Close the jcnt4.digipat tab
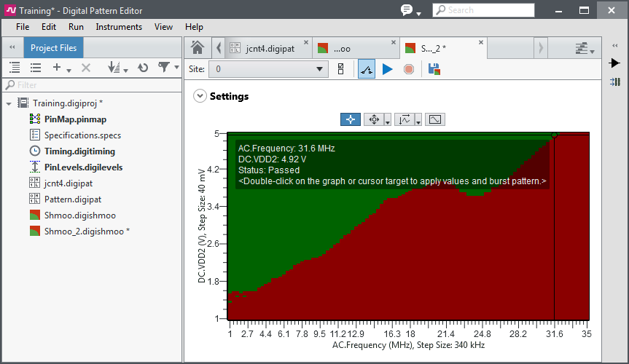 306,42
